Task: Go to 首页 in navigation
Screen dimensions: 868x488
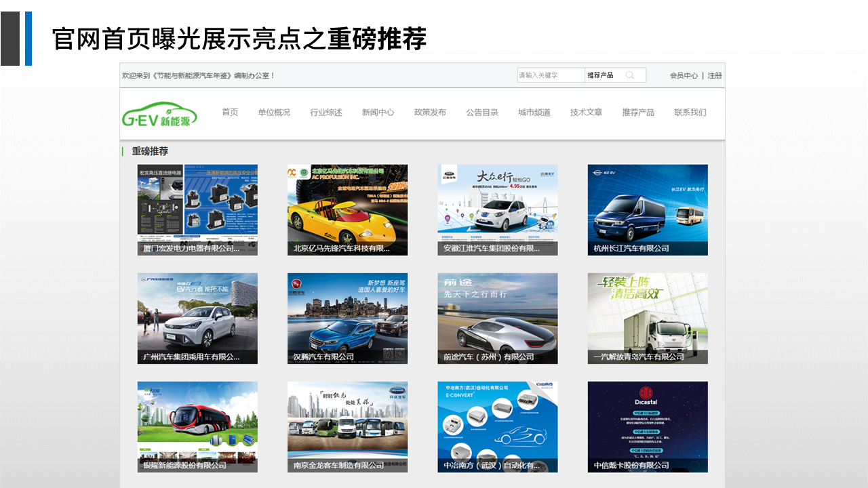Action: (231, 113)
